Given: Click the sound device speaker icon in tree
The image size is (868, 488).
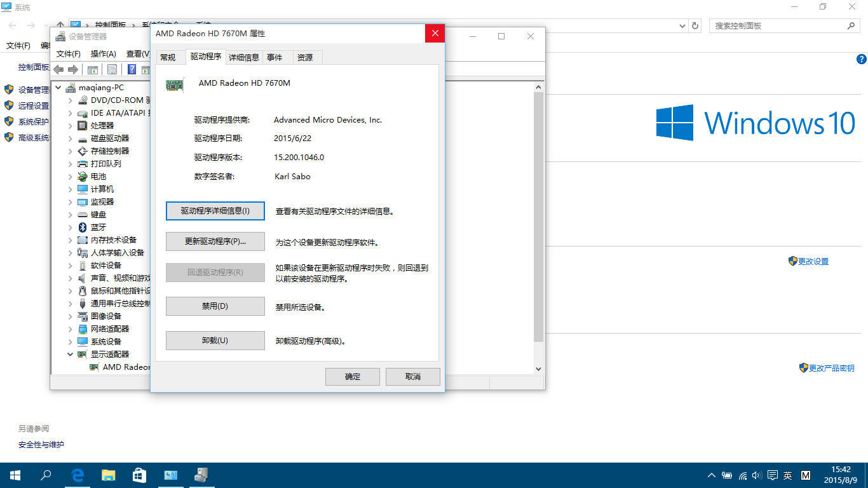Looking at the screenshot, I should click(x=83, y=278).
